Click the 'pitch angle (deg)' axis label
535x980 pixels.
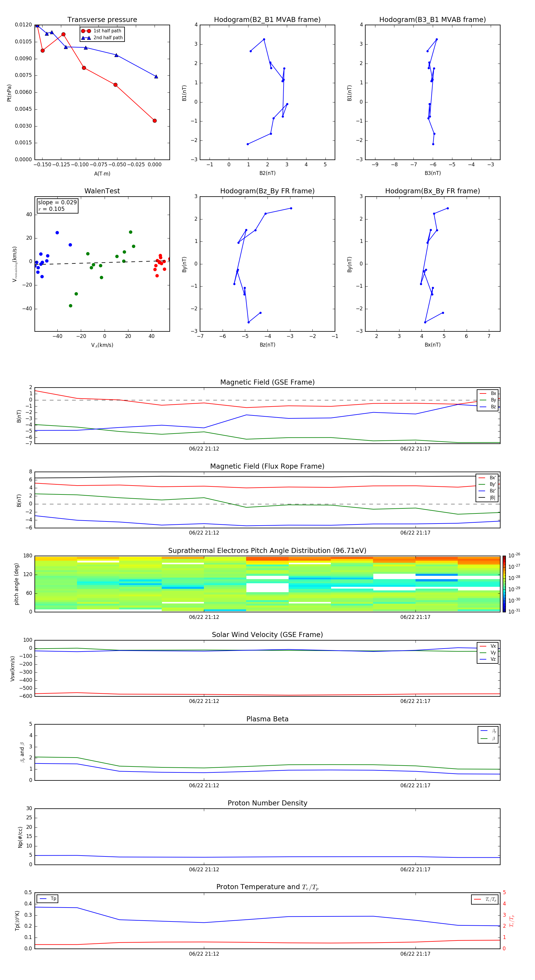(16, 584)
